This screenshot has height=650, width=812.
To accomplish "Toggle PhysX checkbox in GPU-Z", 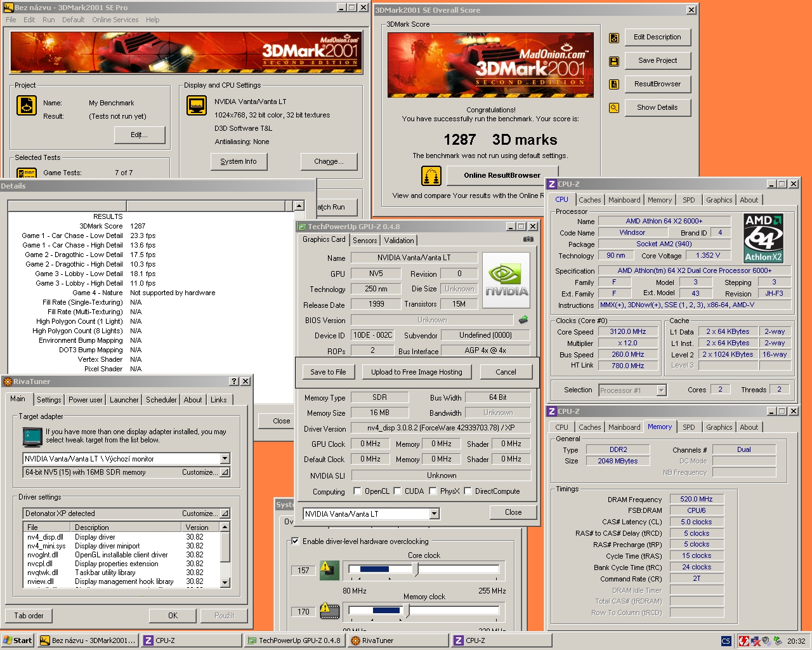I will point(433,491).
